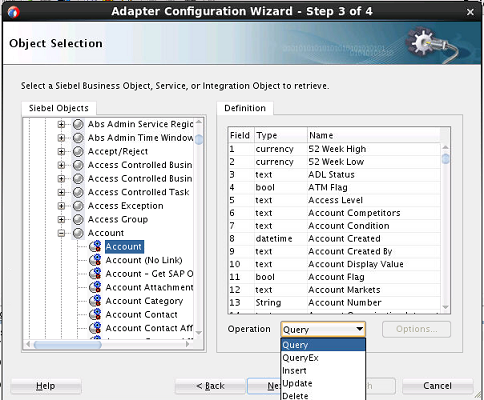Collapse the Account business object node
This screenshot has height=400, width=484.
click(61, 233)
